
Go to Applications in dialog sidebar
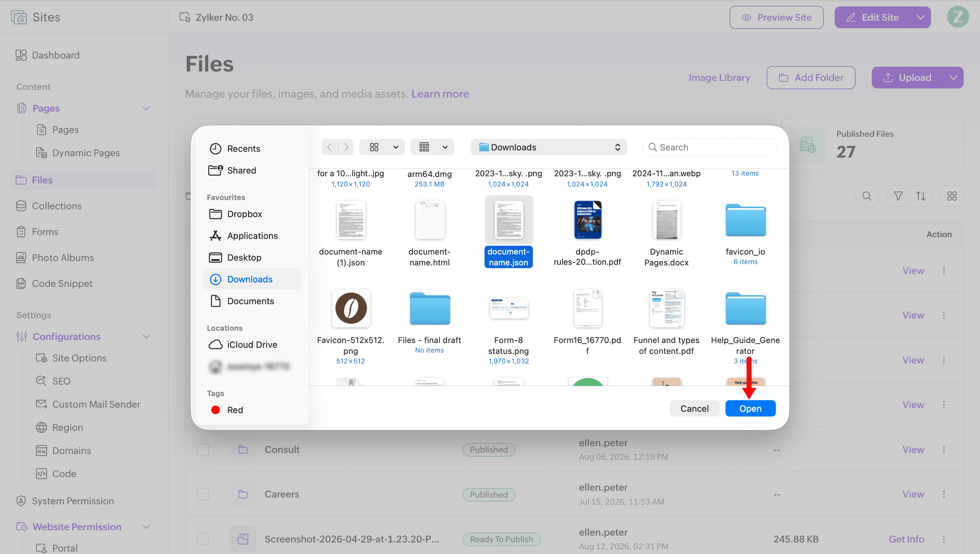[x=244, y=235]
